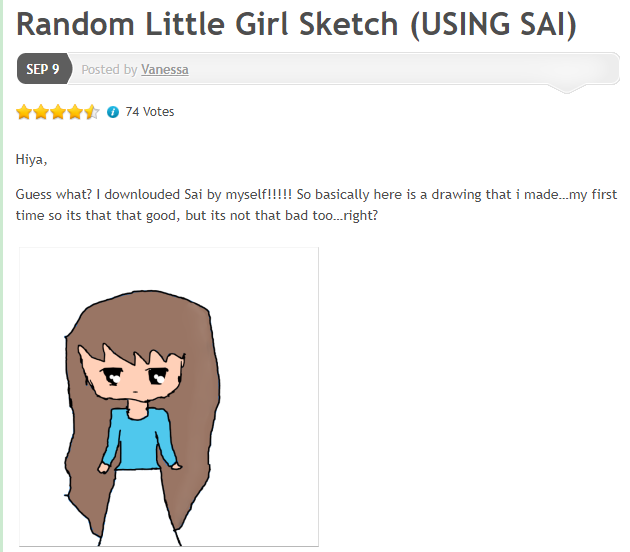Open the blue rating info icon
This screenshot has width=630, height=552.
coord(113,112)
